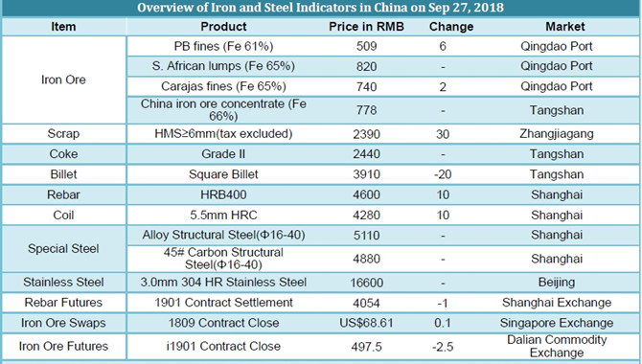This screenshot has height=364, width=642.
Task: Click the Change column header
Action: (451, 27)
